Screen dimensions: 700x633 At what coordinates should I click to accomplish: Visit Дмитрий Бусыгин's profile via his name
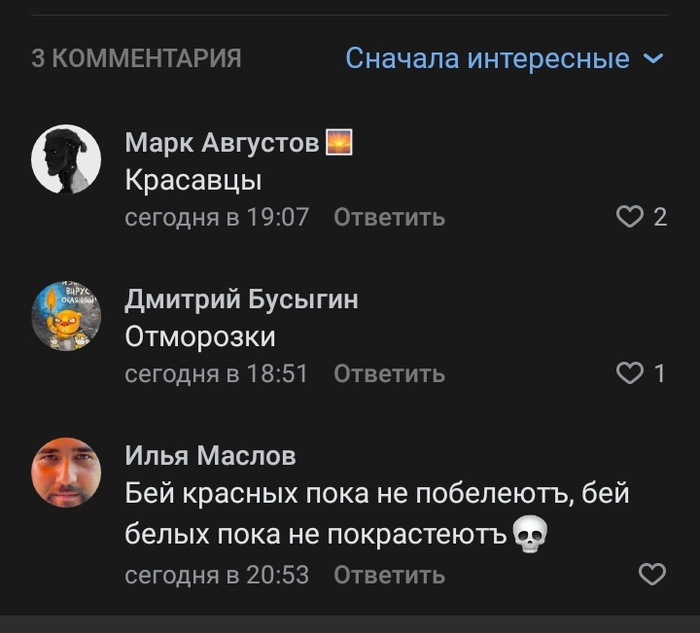[x=241, y=300]
